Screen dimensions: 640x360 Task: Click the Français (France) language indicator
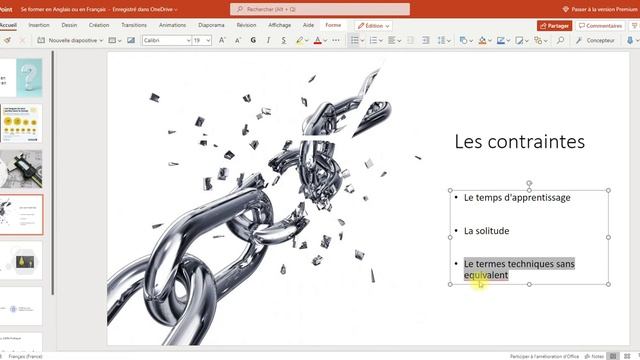click(x=25, y=356)
